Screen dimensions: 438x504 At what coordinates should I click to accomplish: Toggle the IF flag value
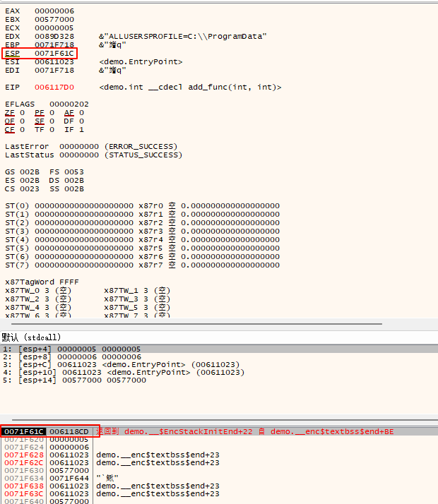81,130
